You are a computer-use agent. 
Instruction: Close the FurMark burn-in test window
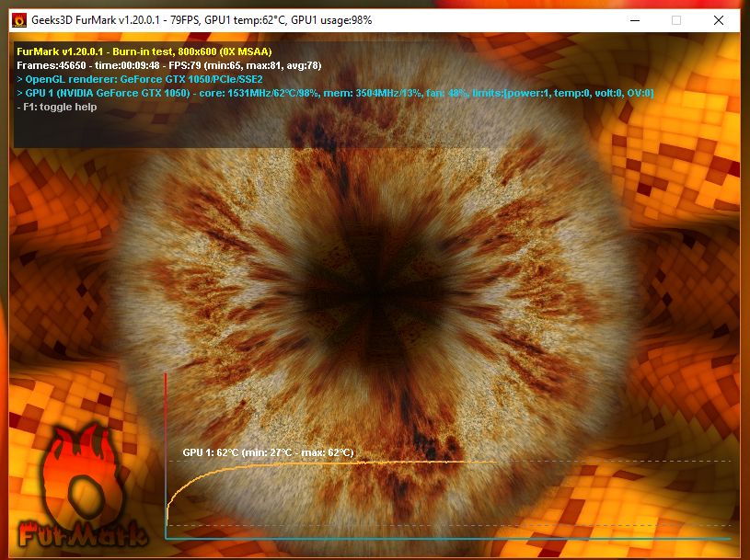(719, 20)
